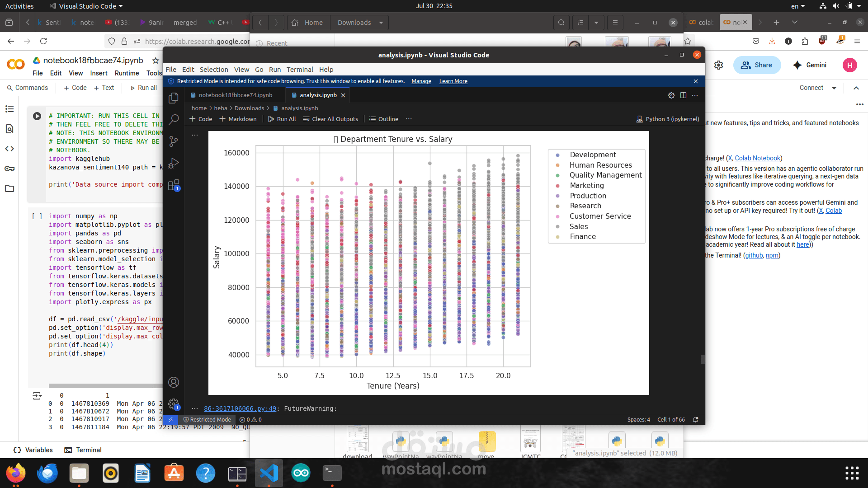
Task: Split the notebook editor right
Action: 683,95
